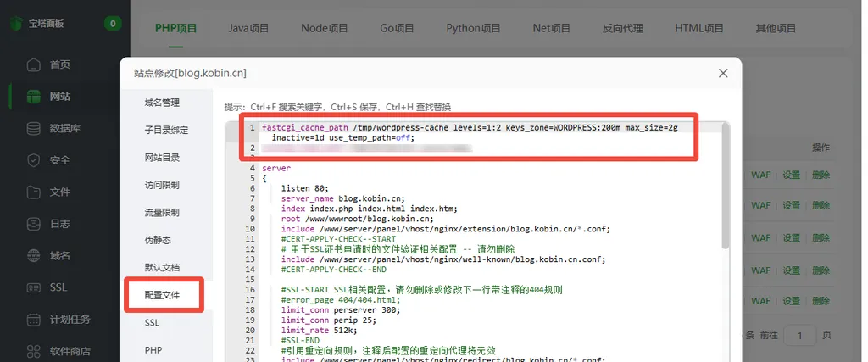Open 文件 via the folder icon
The width and height of the screenshot is (868, 362).
(34, 192)
